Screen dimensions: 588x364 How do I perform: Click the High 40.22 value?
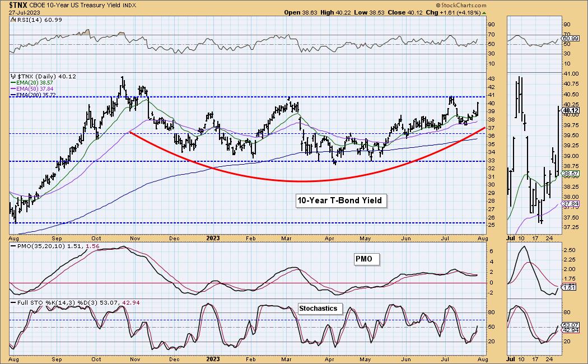(335, 12)
